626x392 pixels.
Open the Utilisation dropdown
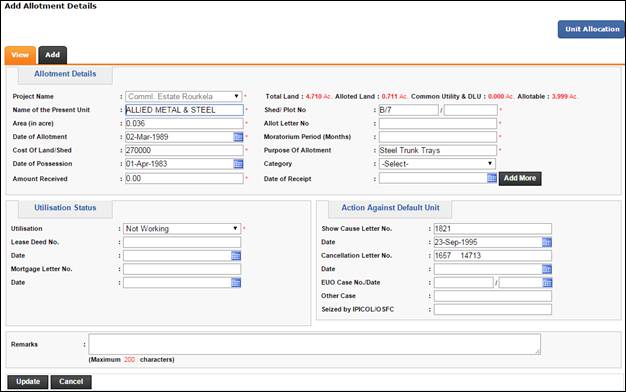pos(182,229)
